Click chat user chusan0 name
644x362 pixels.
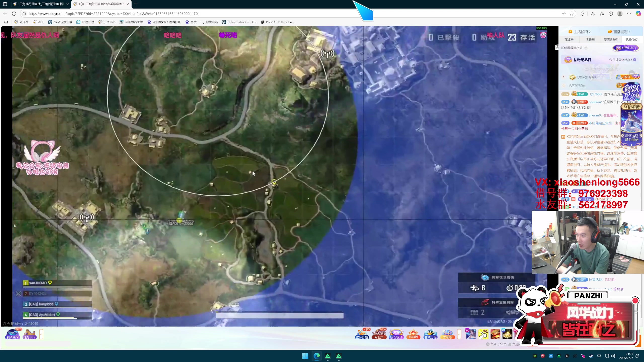(595, 115)
